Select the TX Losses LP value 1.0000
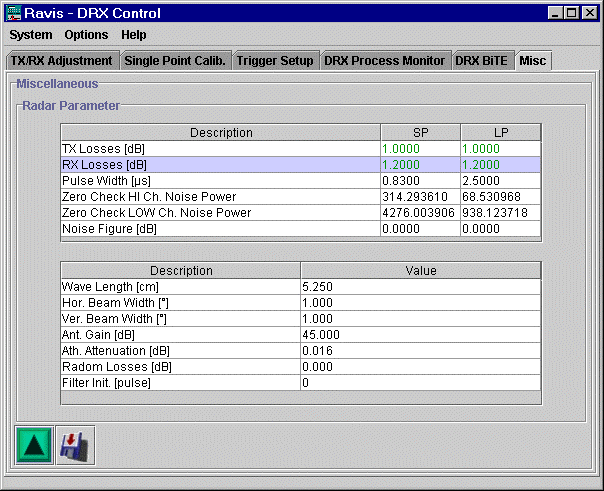Screen dimensions: 604x491 click(501, 149)
